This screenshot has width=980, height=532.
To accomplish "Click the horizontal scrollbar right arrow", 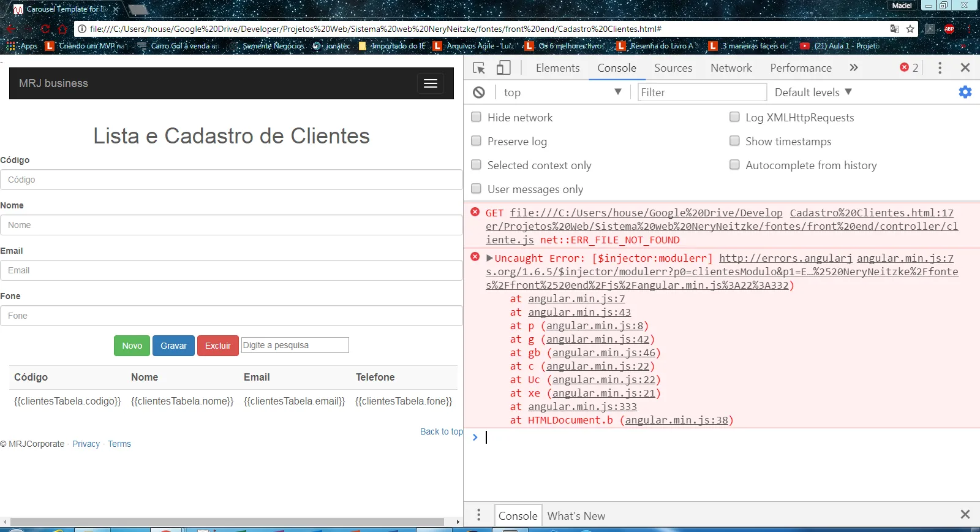I will coord(458,522).
